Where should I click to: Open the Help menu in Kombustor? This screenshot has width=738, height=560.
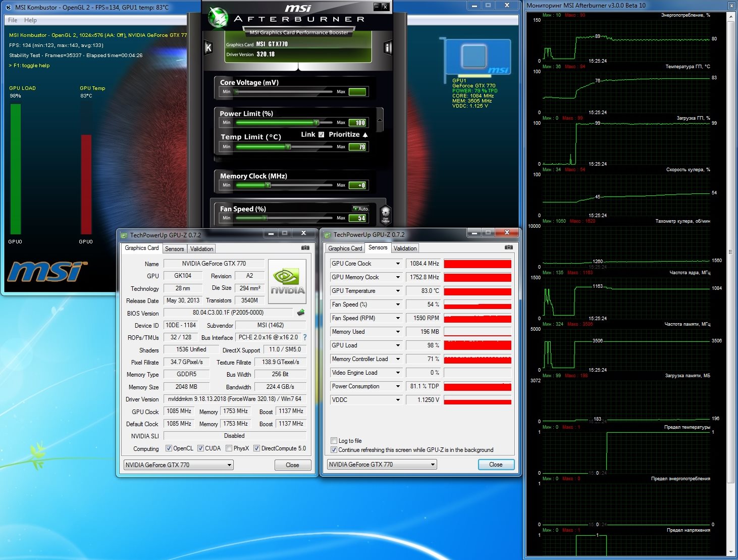click(x=30, y=20)
